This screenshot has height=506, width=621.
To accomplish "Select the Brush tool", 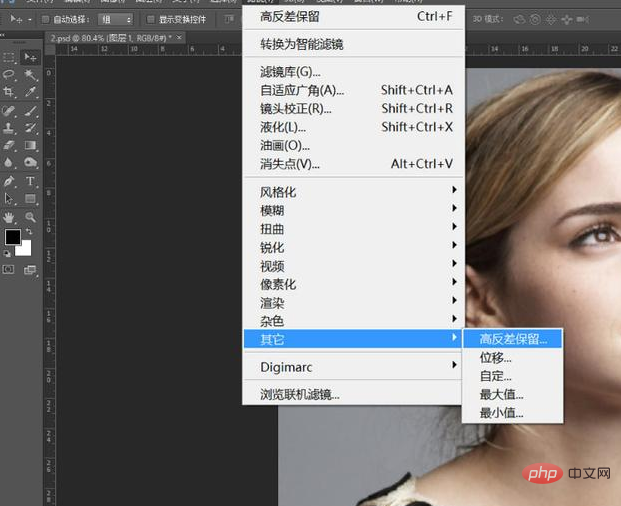I will point(30,110).
